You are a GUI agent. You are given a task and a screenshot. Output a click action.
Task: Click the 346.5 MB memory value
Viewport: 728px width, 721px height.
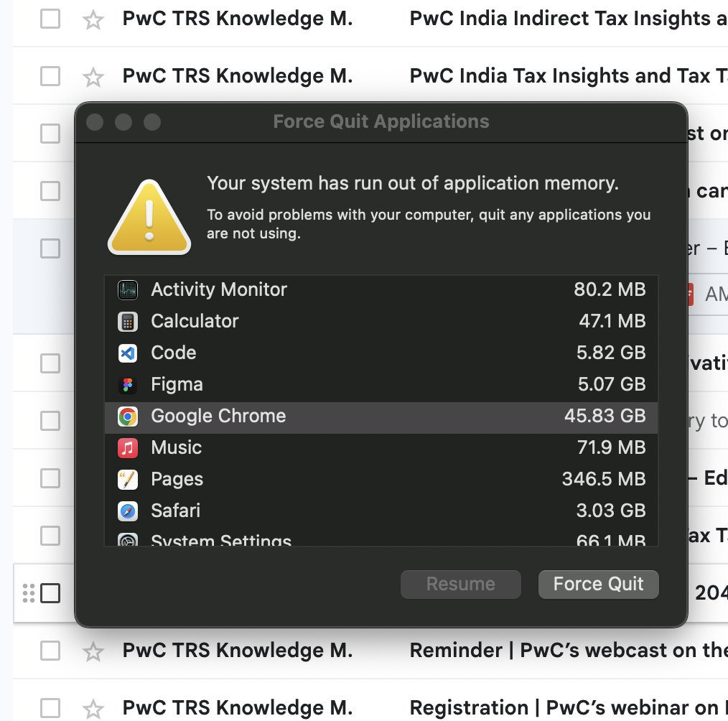(604, 480)
